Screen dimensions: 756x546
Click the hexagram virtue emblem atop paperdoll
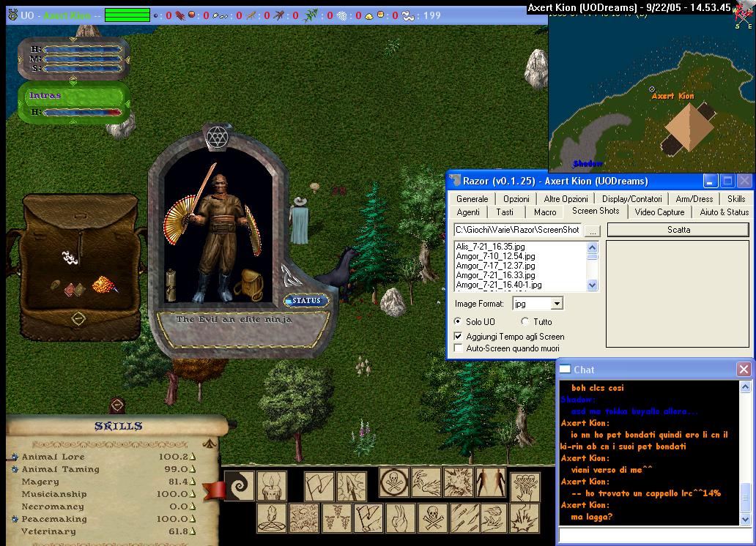217,138
